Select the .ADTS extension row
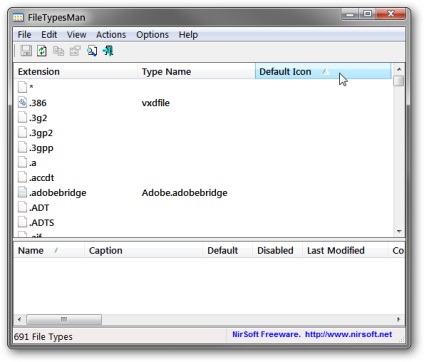The width and height of the screenshot is (424, 362). (x=203, y=222)
